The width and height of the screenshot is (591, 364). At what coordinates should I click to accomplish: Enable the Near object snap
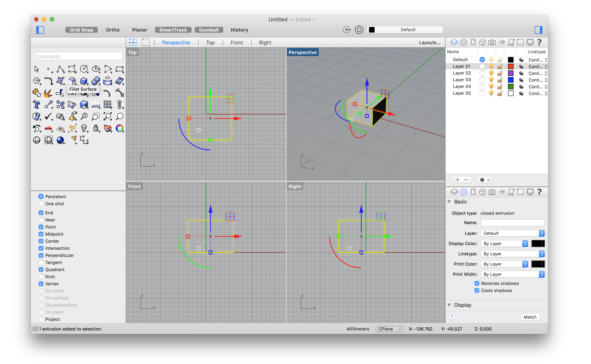point(41,220)
